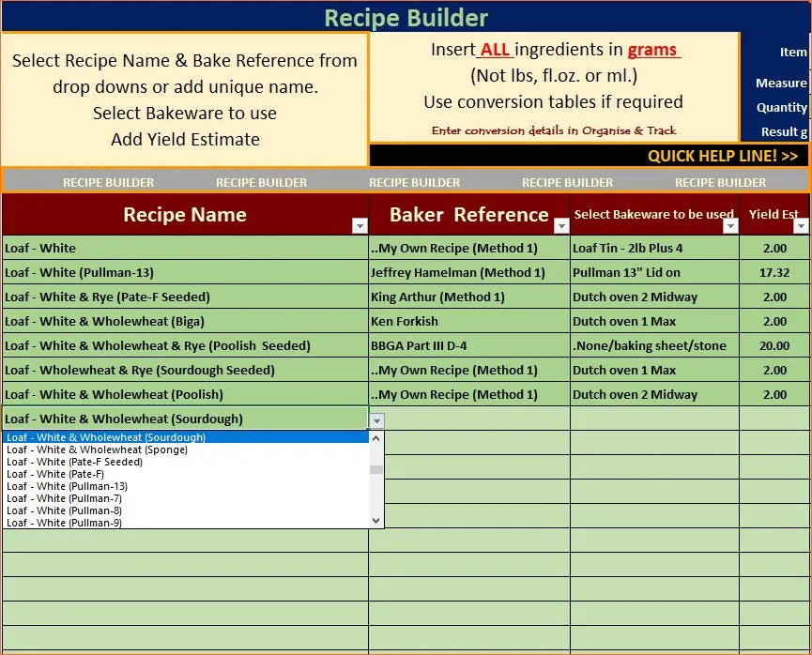
Task: Choose 'Loaf - White (Pullman-9)' from list
Action: point(64,523)
